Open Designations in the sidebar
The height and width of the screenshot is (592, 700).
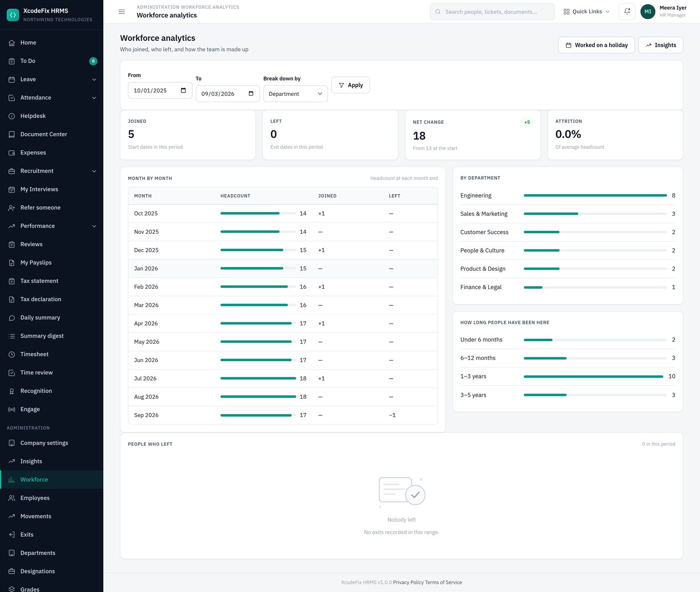point(52,571)
